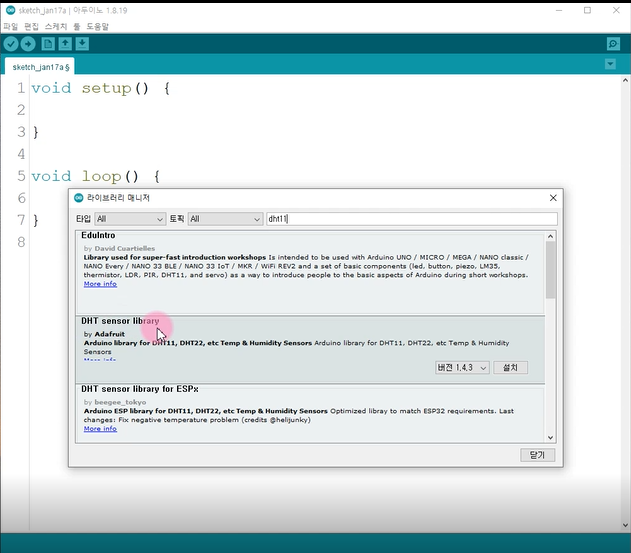Select the DHT sensor library by Adafruit
The image size is (631, 553).
pos(310,349)
